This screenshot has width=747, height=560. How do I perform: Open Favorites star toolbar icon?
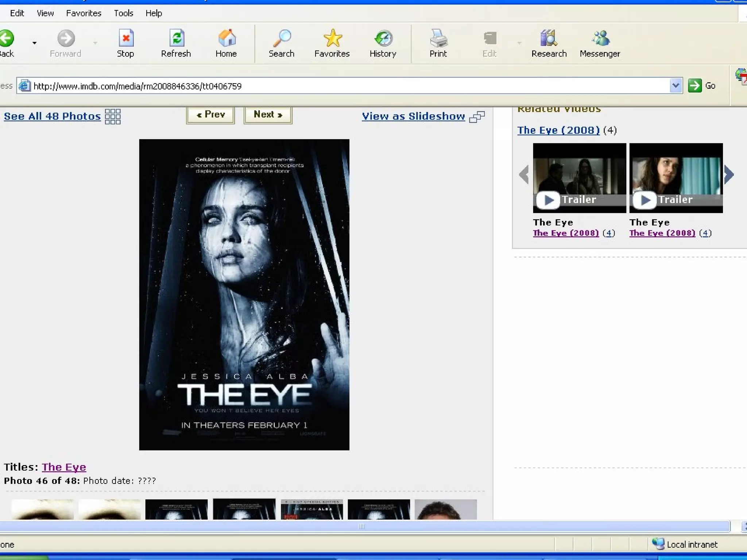pos(332,39)
